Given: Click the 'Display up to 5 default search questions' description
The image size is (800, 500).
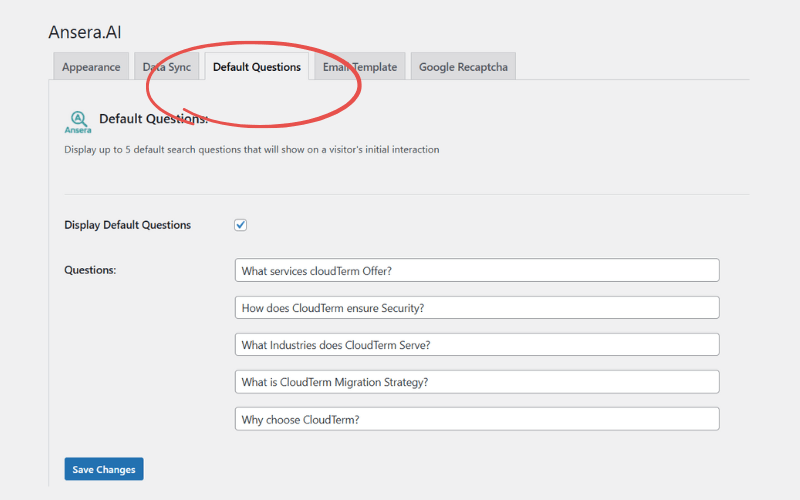Looking at the screenshot, I should 252,149.
